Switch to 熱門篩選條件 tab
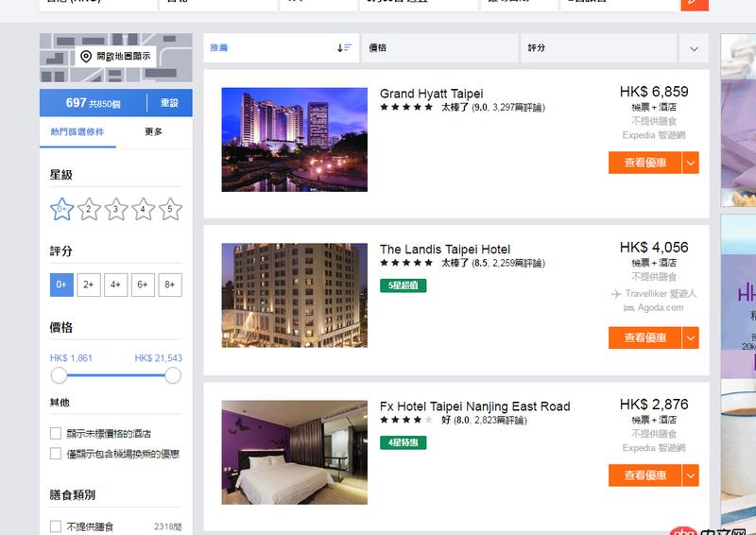Viewport: 756px width, 535px height. coord(77,131)
